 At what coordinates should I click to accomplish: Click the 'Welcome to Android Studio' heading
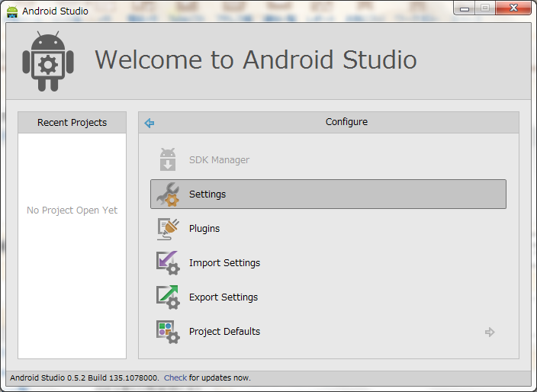[256, 60]
